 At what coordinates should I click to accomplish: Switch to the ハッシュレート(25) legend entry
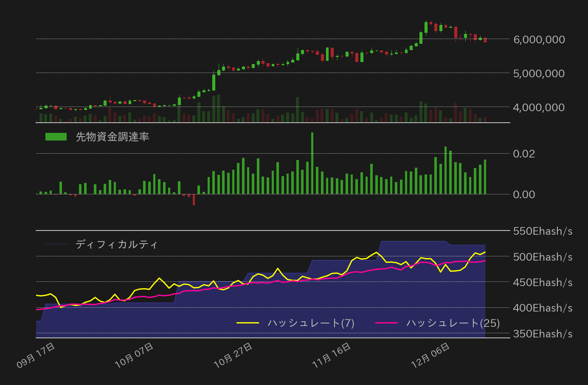click(453, 323)
